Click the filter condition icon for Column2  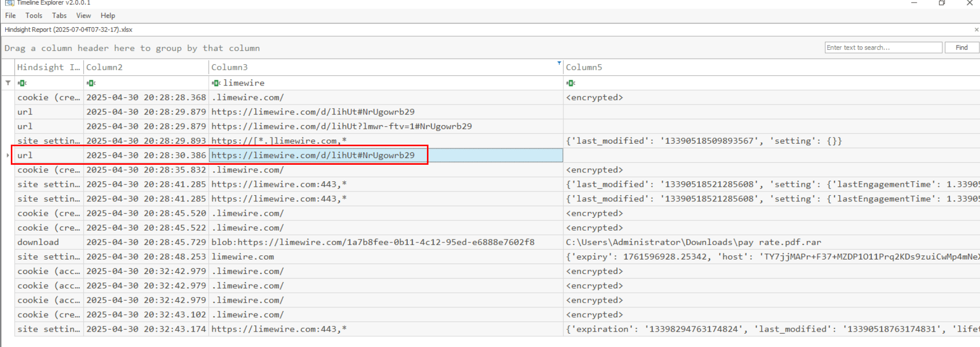point(91,83)
